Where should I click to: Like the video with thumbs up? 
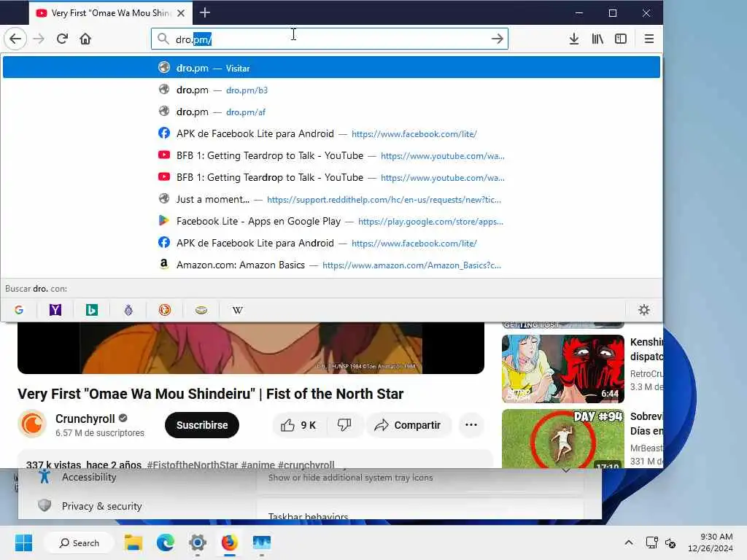[x=298, y=425]
